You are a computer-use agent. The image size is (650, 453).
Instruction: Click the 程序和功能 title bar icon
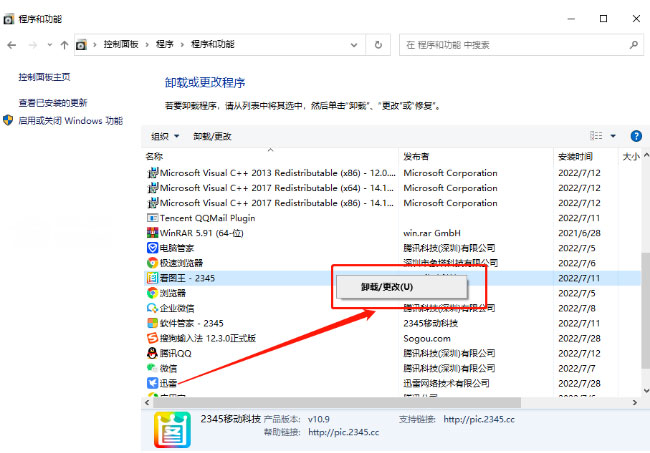click(x=8, y=19)
